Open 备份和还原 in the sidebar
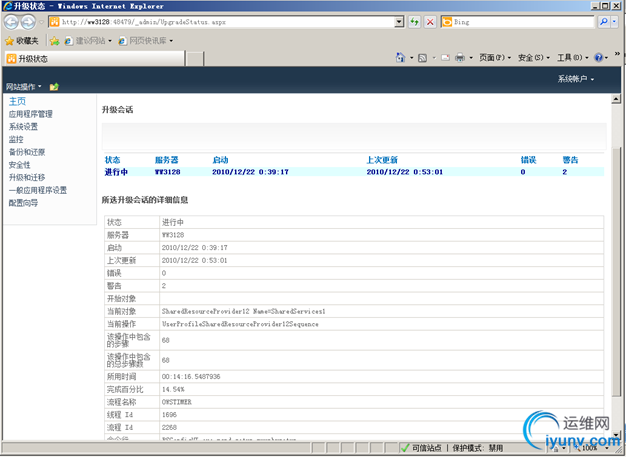Screen dimensions: 626x457 click(x=27, y=152)
